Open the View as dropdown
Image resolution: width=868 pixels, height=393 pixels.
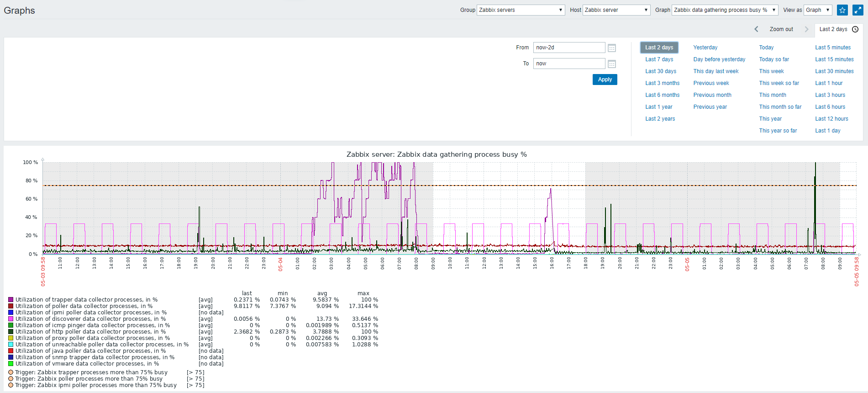coord(818,10)
